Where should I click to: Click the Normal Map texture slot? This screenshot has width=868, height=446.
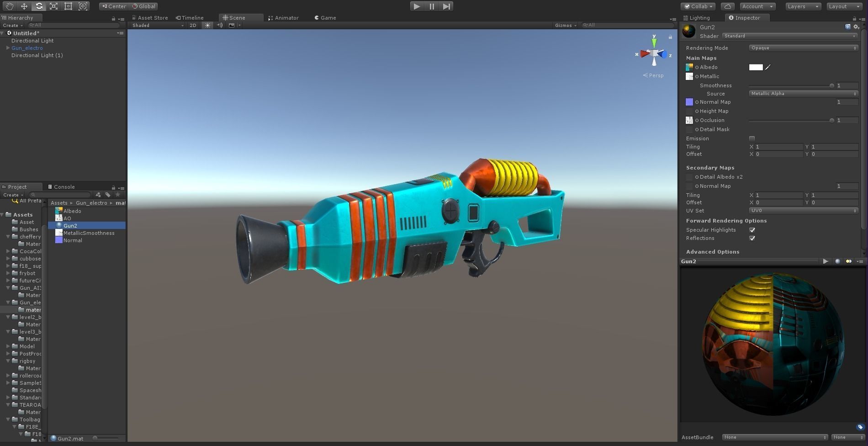[x=689, y=102]
